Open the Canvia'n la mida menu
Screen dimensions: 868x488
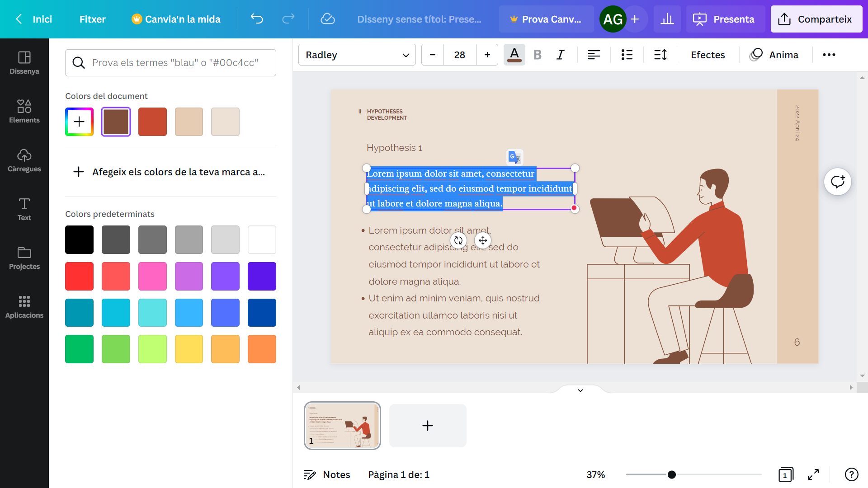pos(176,19)
